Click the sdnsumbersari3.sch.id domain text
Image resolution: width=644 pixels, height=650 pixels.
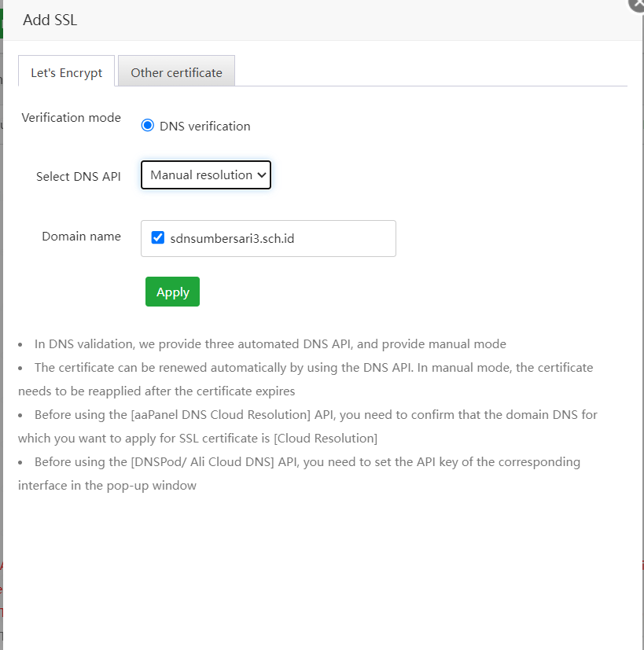232,238
